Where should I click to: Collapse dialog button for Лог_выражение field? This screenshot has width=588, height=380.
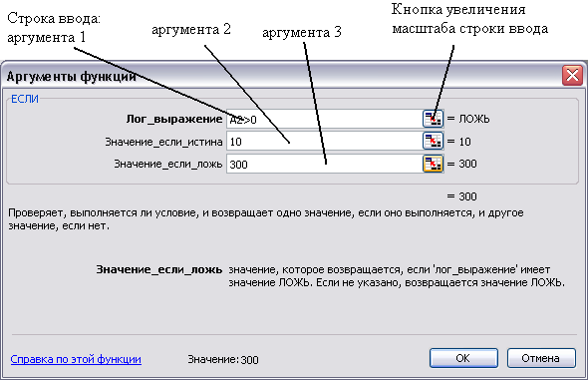point(433,119)
